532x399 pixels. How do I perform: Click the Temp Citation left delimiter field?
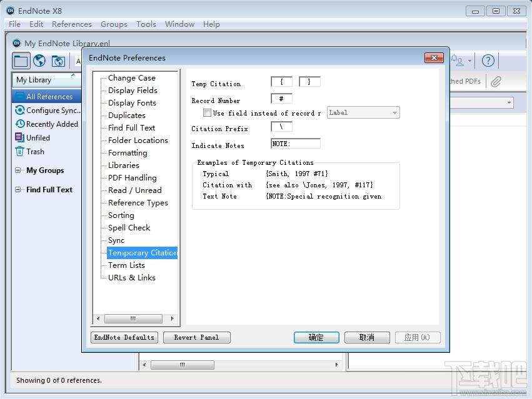click(281, 82)
